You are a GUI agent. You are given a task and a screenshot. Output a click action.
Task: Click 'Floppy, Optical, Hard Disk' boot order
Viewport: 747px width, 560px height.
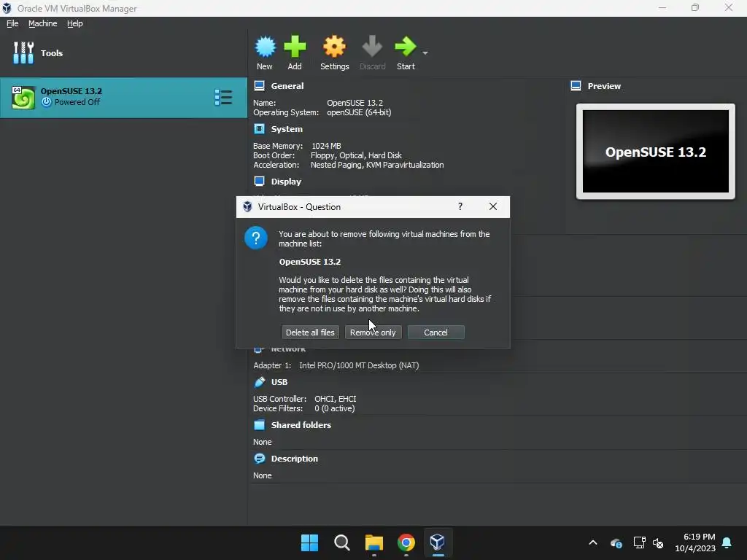point(356,155)
